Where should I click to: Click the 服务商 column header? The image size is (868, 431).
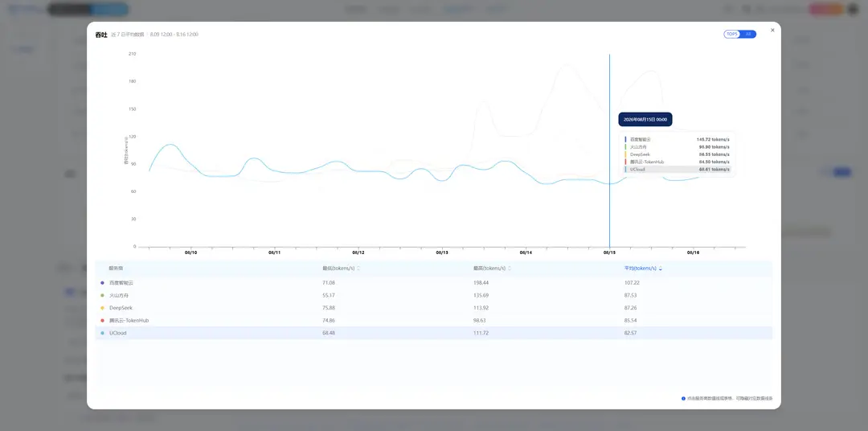click(x=117, y=268)
